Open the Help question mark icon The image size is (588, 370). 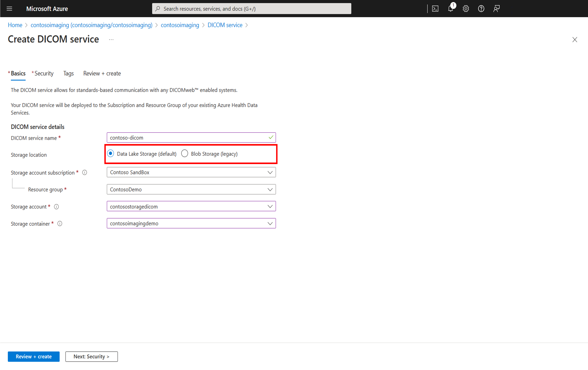(x=481, y=9)
